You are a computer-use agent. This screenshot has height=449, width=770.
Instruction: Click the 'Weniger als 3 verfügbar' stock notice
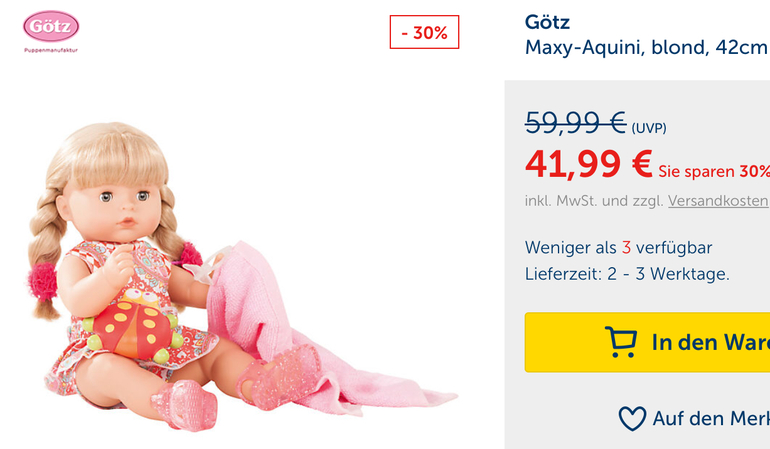[x=618, y=248]
